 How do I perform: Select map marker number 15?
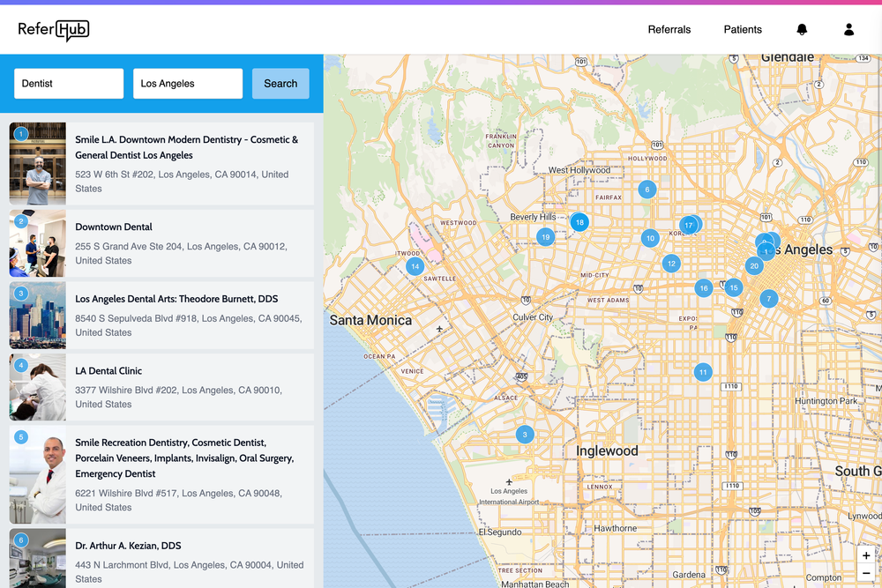coord(734,287)
